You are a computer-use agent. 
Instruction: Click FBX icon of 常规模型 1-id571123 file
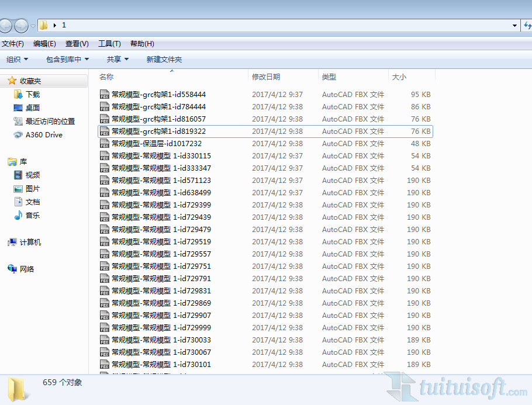coord(105,180)
